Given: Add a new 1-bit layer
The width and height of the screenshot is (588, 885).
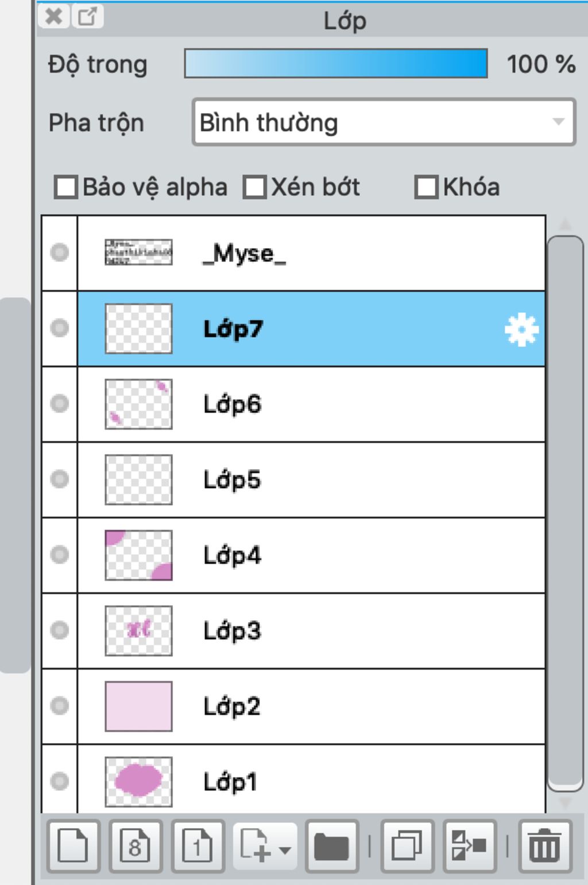Looking at the screenshot, I should 198,845.
